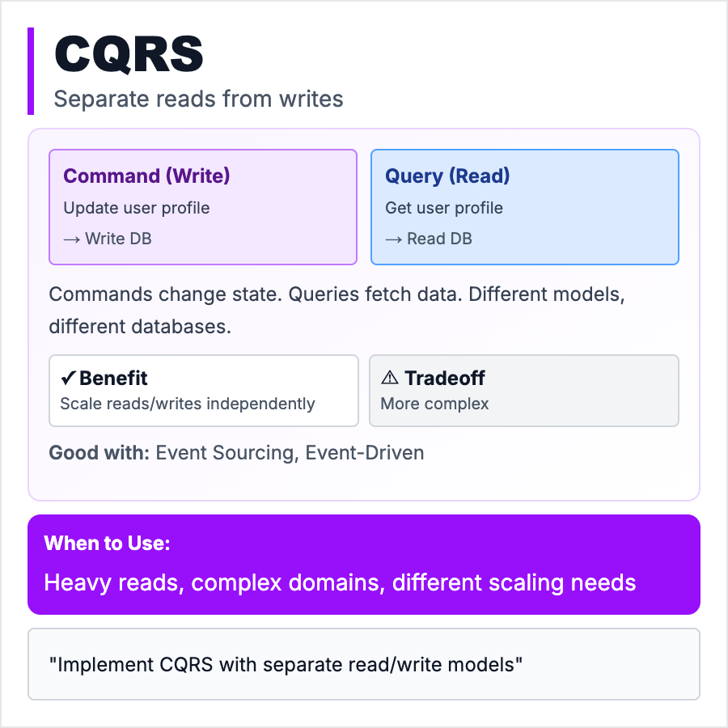The height and width of the screenshot is (728, 728).
Task: Open the Benefit card heading
Action: (x=113, y=379)
